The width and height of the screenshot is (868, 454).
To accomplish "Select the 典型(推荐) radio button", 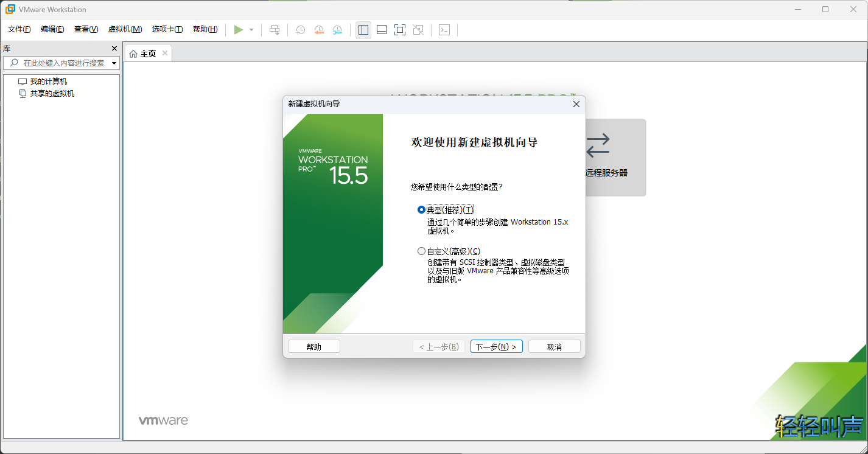I will click(421, 209).
